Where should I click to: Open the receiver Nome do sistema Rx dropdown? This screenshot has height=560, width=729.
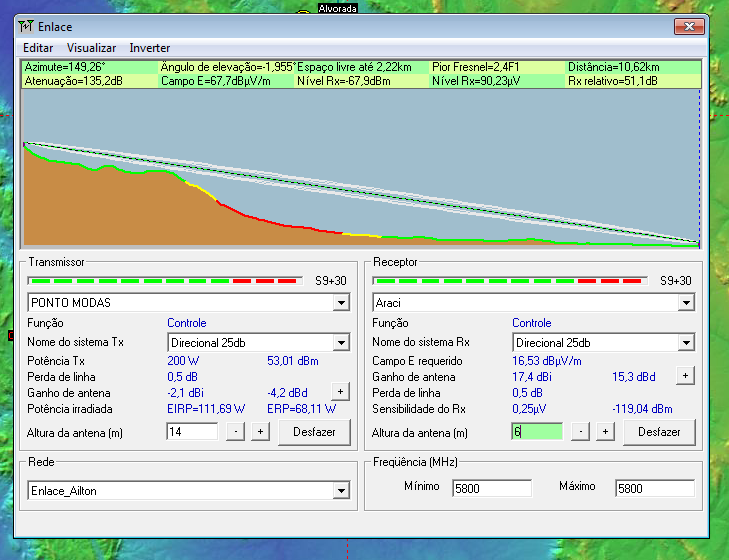[x=686, y=342]
